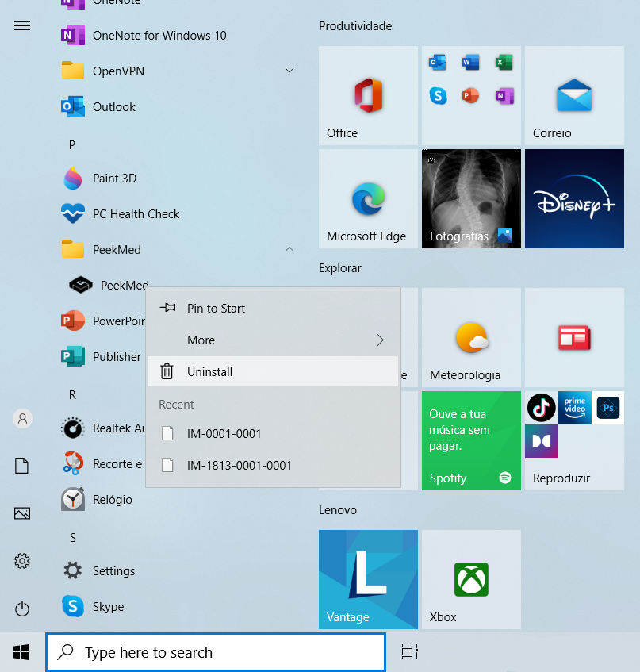Open the Correio mail tile
Image resolution: width=640 pixels, height=672 pixels.
point(573,95)
